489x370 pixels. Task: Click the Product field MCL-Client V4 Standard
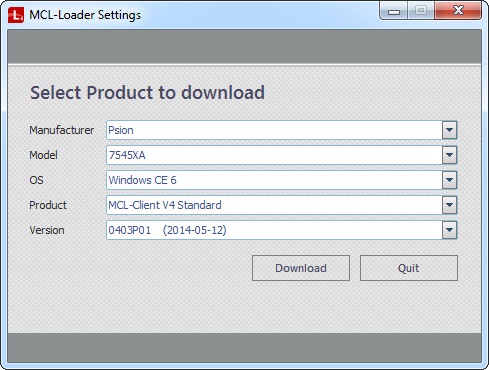pos(281,205)
